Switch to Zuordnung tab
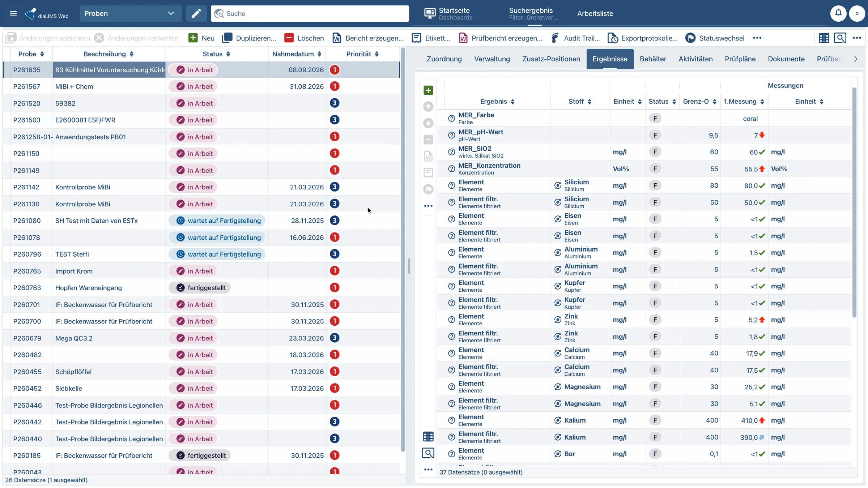 click(x=444, y=59)
